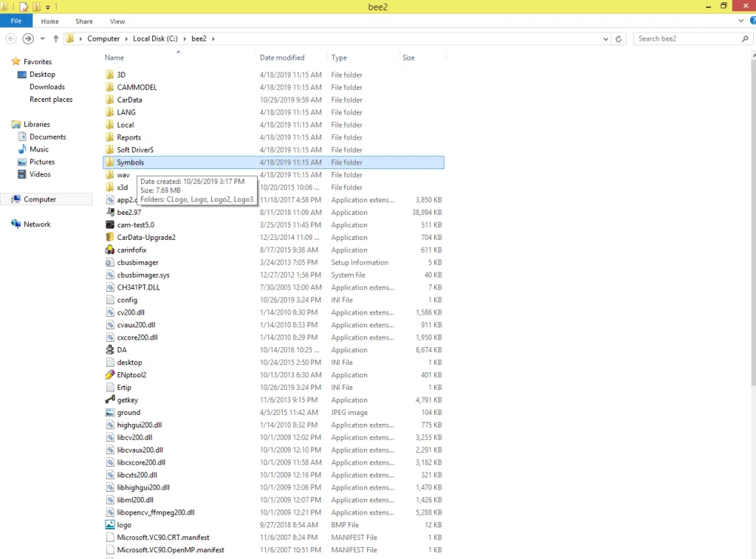Open the Quick Access Toolbar customize dropdown
Viewport: 756px width, 559px height.
(48, 7)
